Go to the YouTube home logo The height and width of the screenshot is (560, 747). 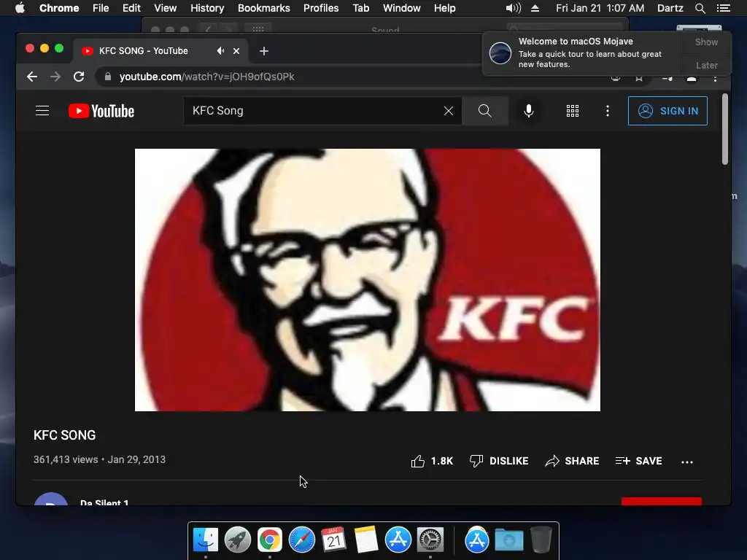coord(101,111)
